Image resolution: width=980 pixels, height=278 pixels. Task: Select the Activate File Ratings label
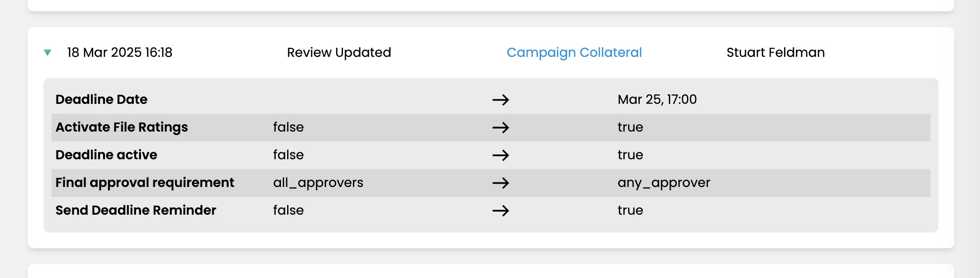click(x=122, y=127)
